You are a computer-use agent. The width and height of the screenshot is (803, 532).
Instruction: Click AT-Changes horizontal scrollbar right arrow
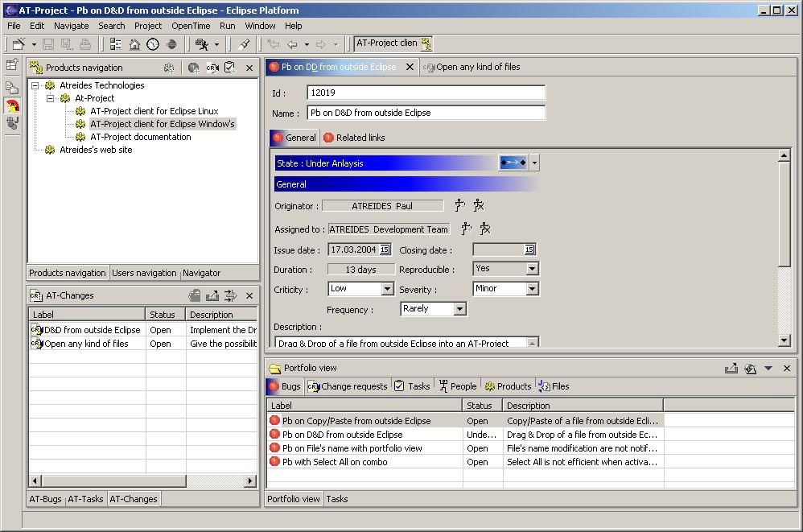click(x=250, y=480)
